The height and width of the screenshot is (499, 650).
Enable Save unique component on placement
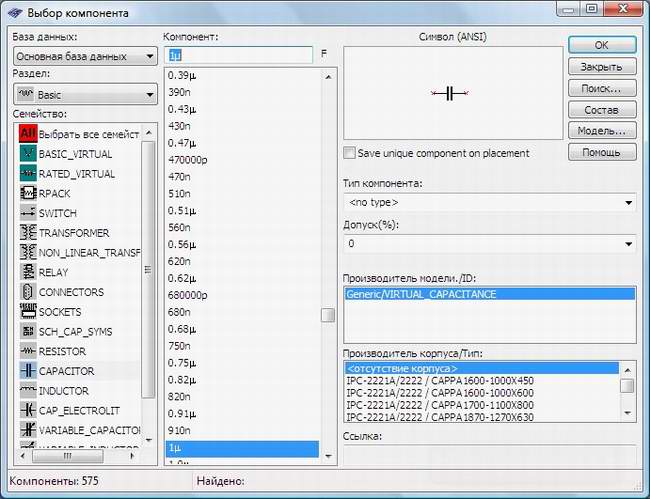pos(349,153)
